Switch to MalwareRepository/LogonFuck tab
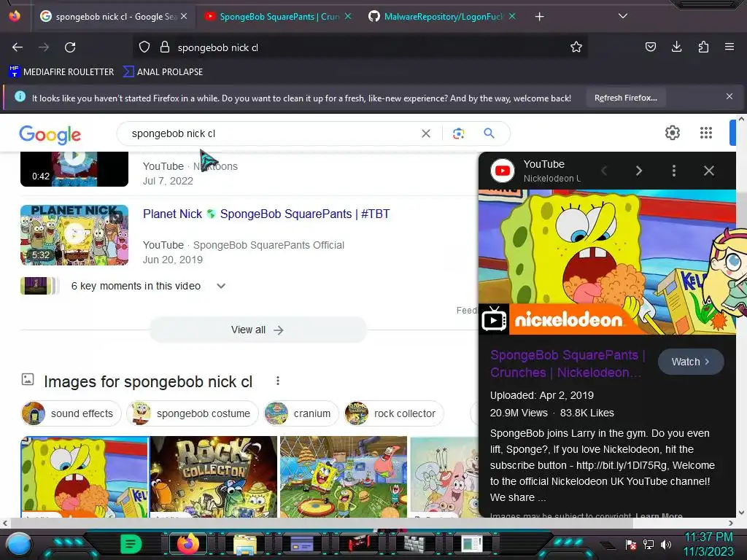The image size is (747, 560). point(443,17)
